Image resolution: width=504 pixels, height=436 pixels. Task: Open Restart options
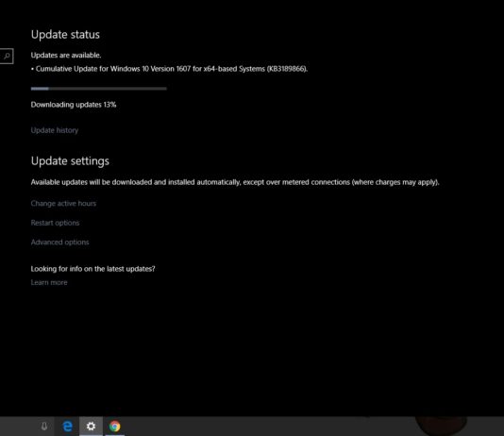(55, 223)
